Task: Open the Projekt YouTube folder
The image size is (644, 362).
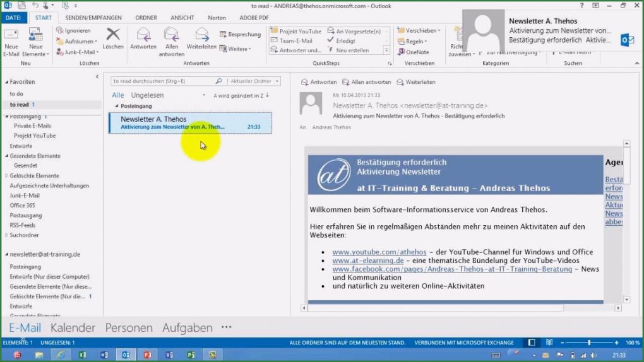Action: (x=35, y=136)
